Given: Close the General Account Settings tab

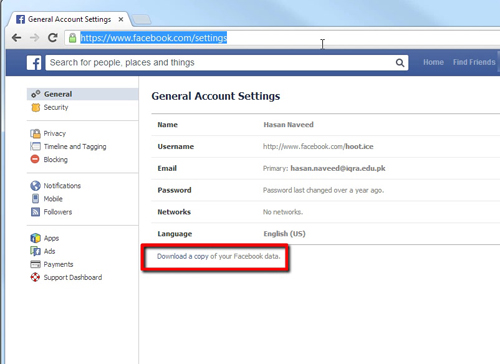Looking at the screenshot, I should click(121, 19).
